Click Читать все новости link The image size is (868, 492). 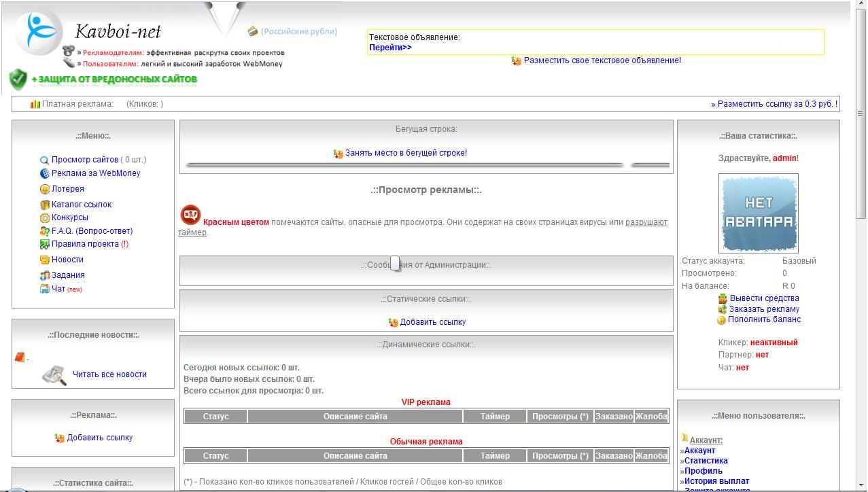109,374
